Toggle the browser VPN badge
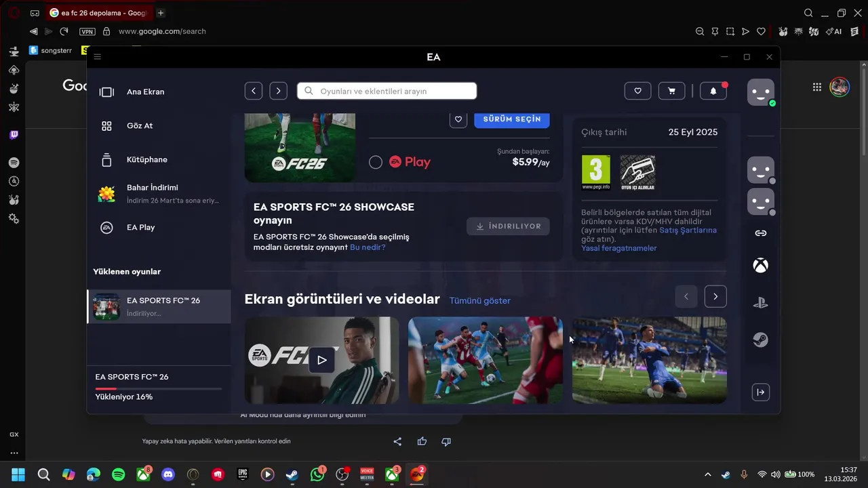Screen dimensions: 868x488 coord(87,31)
